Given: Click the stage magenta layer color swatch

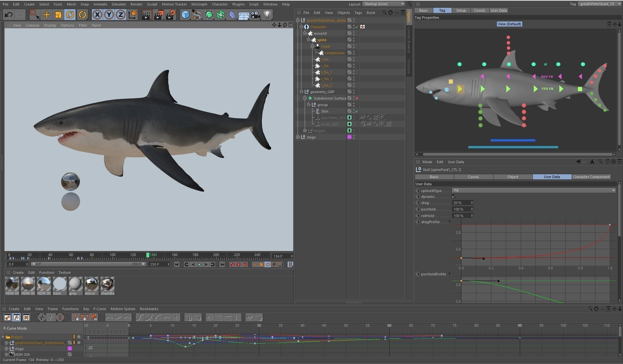Looking at the screenshot, I should [x=349, y=137].
